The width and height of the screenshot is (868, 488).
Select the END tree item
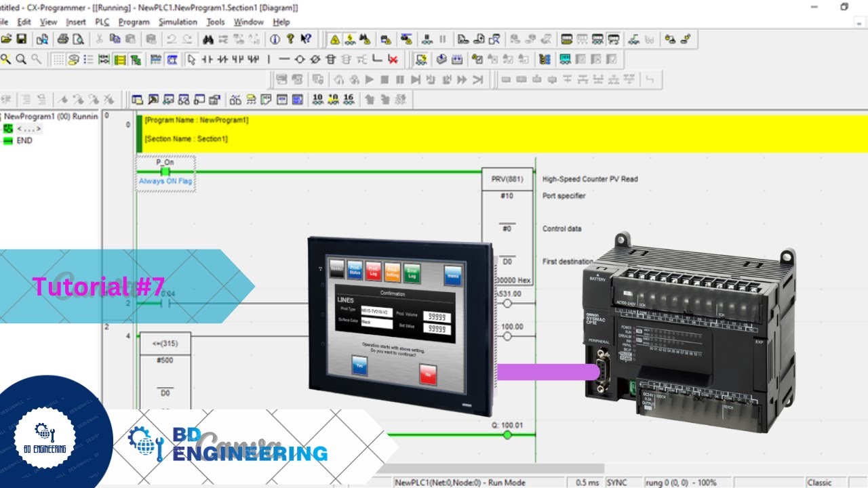[24, 140]
